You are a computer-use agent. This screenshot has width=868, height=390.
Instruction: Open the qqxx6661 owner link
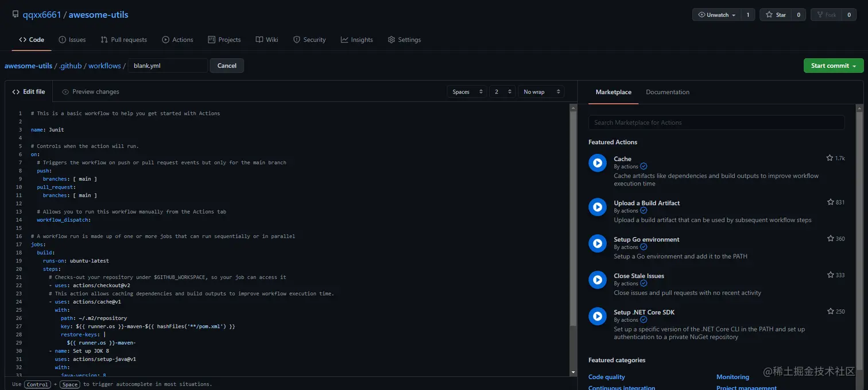42,15
